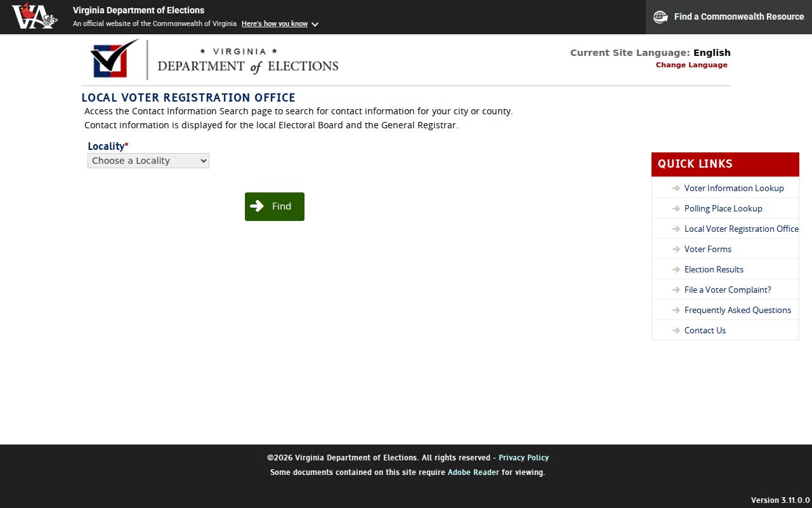The image size is (812, 508).
Task: Click the official website of the Commonwealth text
Action: (x=155, y=24)
